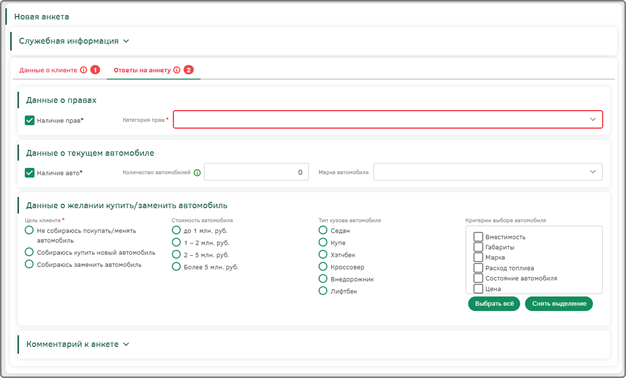Check the Вместимость criterion
Screen dimensions: 626x378
[478, 237]
